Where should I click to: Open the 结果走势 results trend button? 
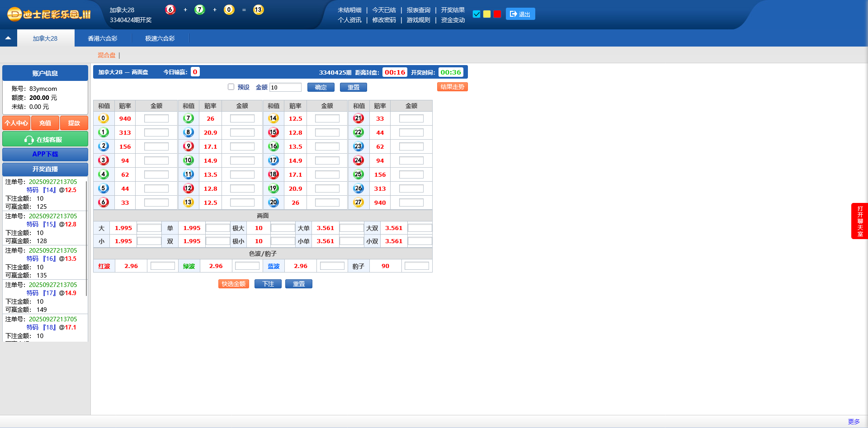452,87
